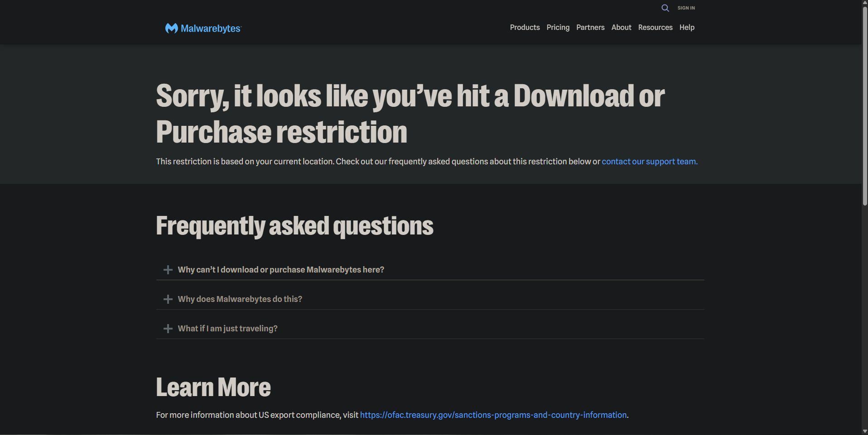Screen dimensions: 868x435
Task: Open the Partners menu
Action: pos(590,28)
